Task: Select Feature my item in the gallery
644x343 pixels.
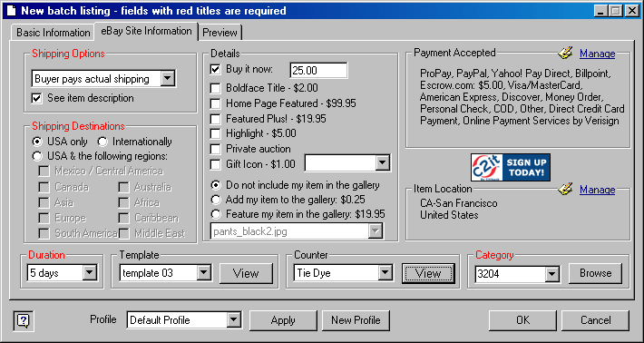Action: (216, 214)
